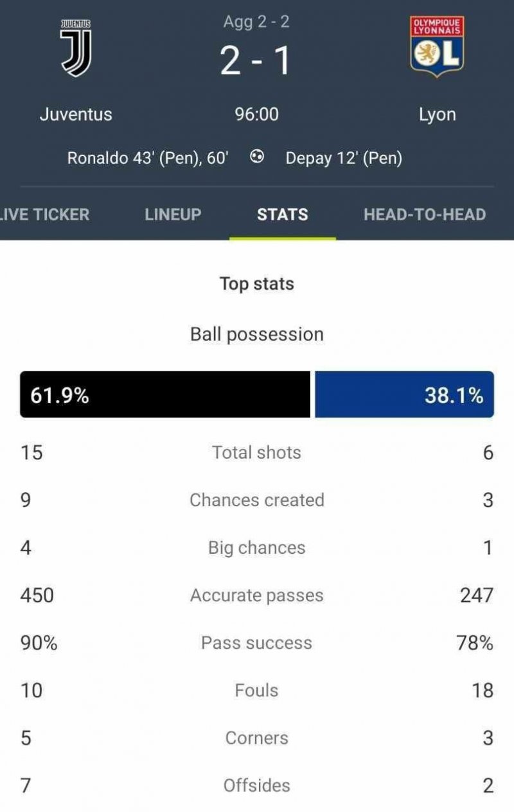Select the Stats tab
514x812 pixels.
[x=282, y=214]
